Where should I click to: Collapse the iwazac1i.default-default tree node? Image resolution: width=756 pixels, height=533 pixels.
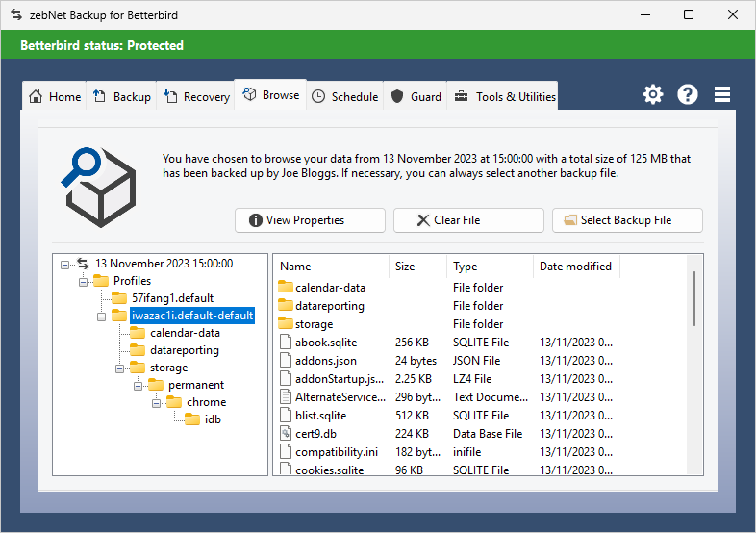tap(101, 316)
